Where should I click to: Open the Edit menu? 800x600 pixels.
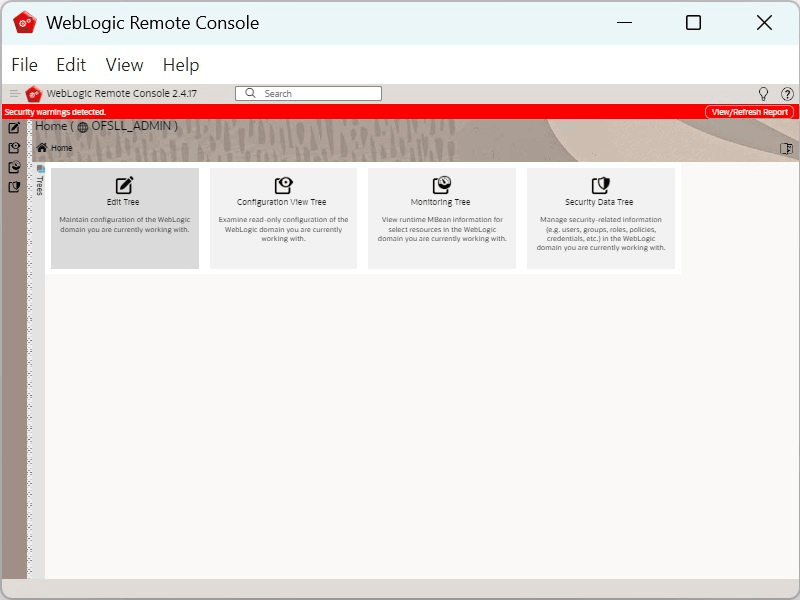click(x=71, y=65)
